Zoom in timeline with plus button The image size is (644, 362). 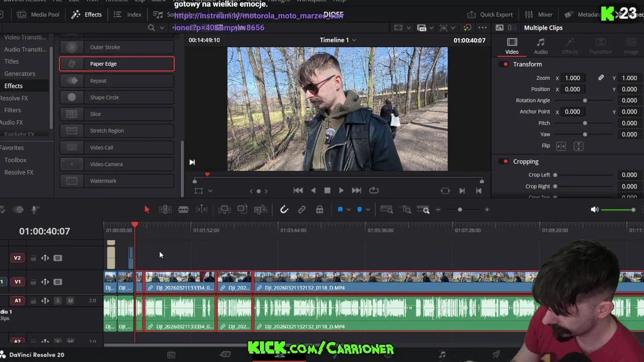tap(487, 210)
